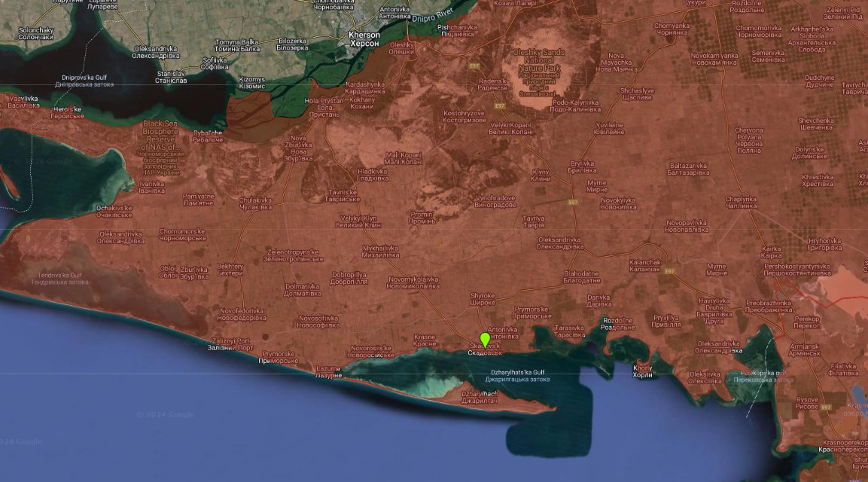
Task: Click the Black Sea Biosphere Reserve label
Action: pos(160,147)
